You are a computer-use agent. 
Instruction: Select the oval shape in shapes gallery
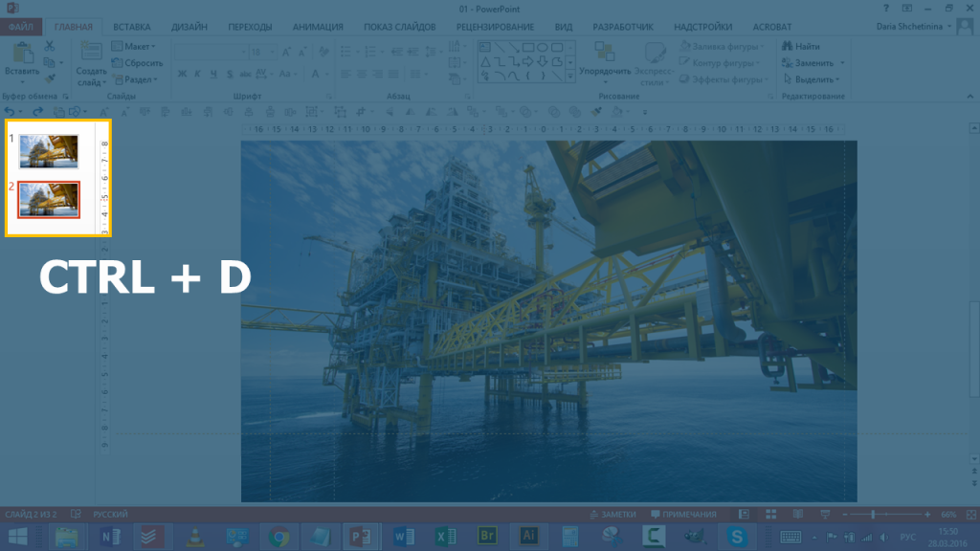(x=542, y=47)
